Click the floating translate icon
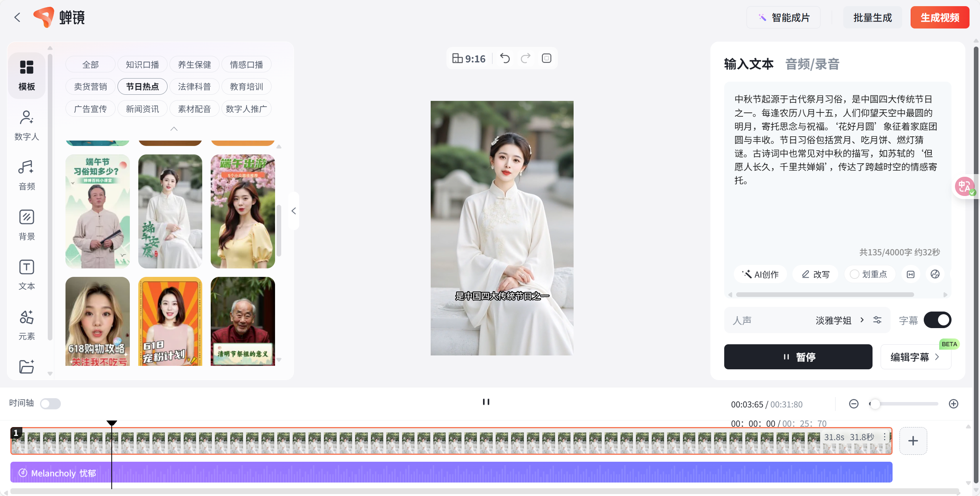Screen dimensions: 980x496 (965, 187)
